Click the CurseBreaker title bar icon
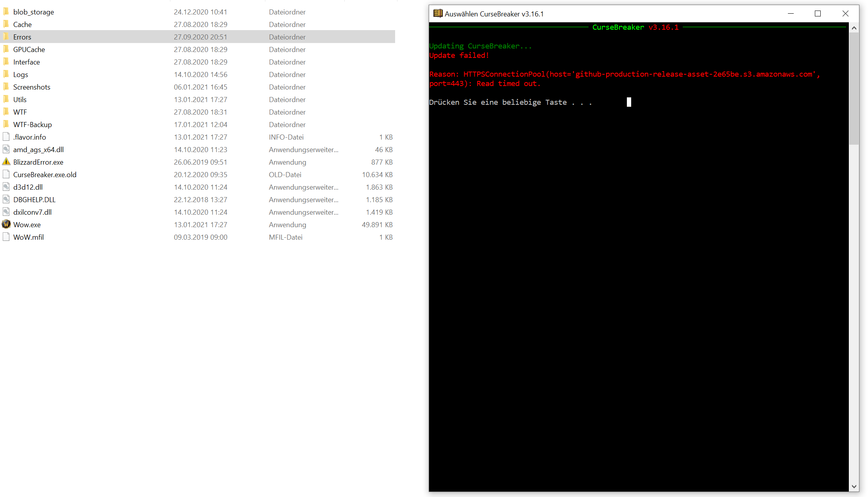868x497 pixels. click(438, 13)
